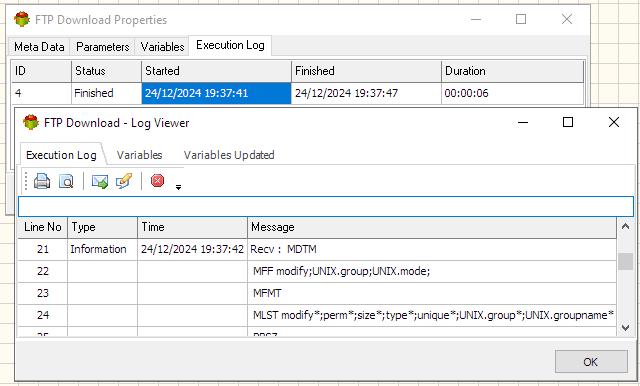Viewport: 640px width, 386px height.
Task: Click the edit pencil toolbar icon
Action: (x=124, y=181)
